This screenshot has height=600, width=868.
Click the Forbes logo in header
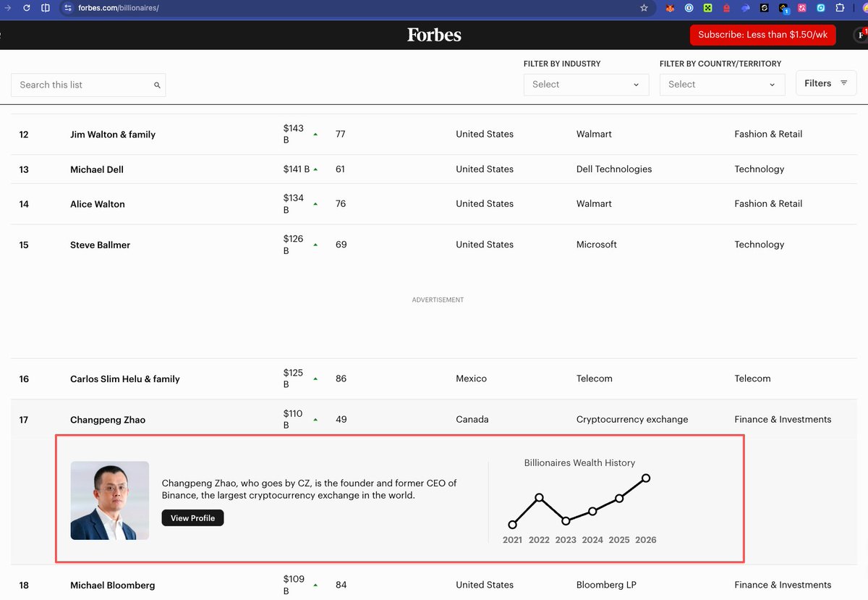pyautogui.click(x=434, y=35)
